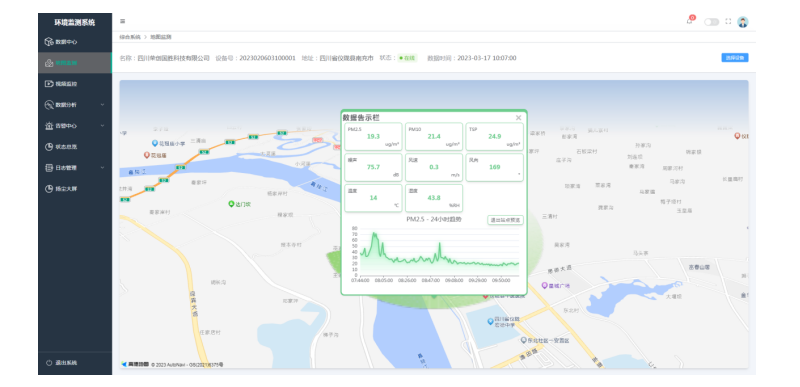Click the 退出系统 power icon
The height and width of the screenshot is (387, 800).
49,363
